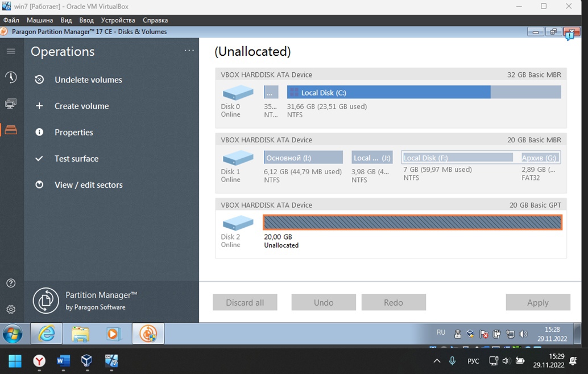Select the Основной (I:) partition
Image resolution: width=588 pixels, height=374 pixels.
point(303,157)
